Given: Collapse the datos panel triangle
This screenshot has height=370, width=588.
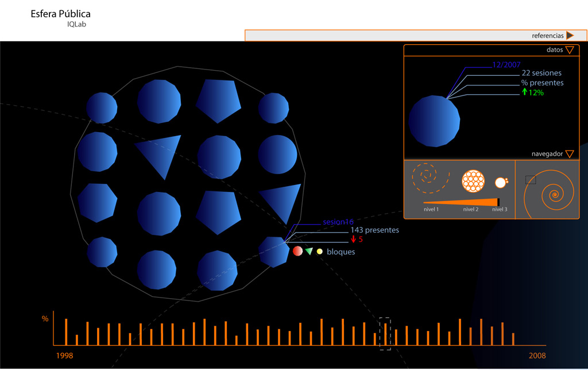Looking at the screenshot, I should pos(570,50).
